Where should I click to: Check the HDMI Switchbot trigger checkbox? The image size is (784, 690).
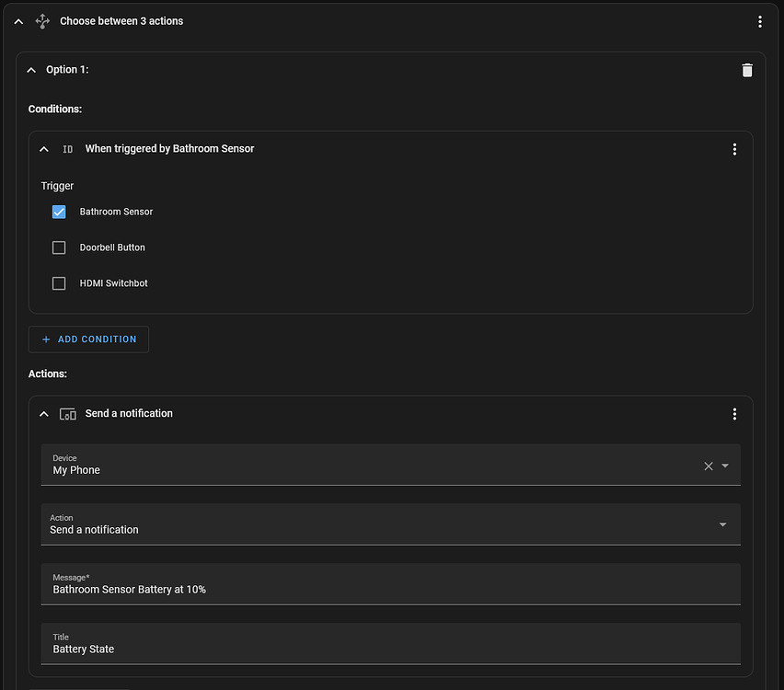click(59, 283)
